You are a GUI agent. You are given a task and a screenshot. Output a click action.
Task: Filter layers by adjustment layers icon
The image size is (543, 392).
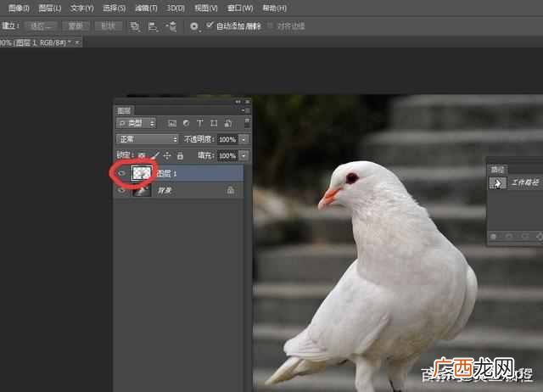[x=187, y=123]
